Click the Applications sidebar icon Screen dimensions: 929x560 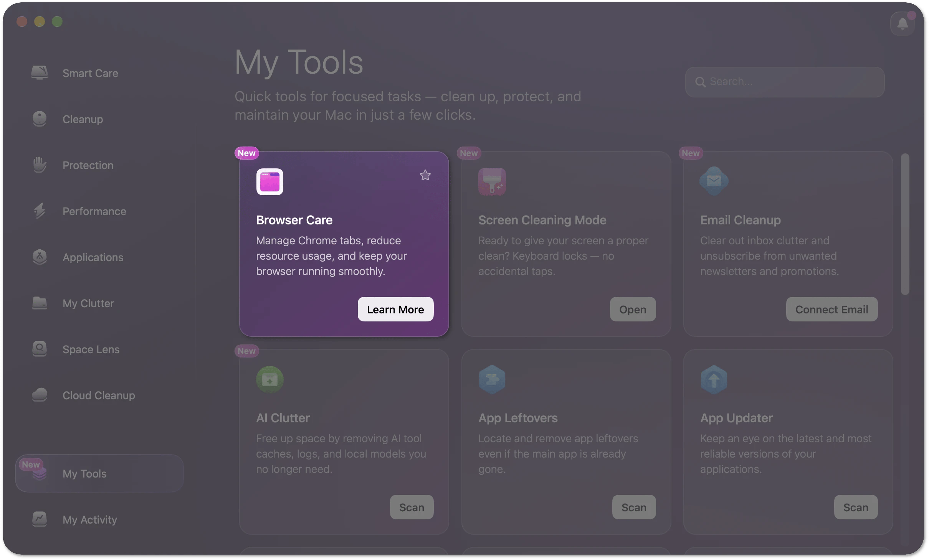click(40, 257)
